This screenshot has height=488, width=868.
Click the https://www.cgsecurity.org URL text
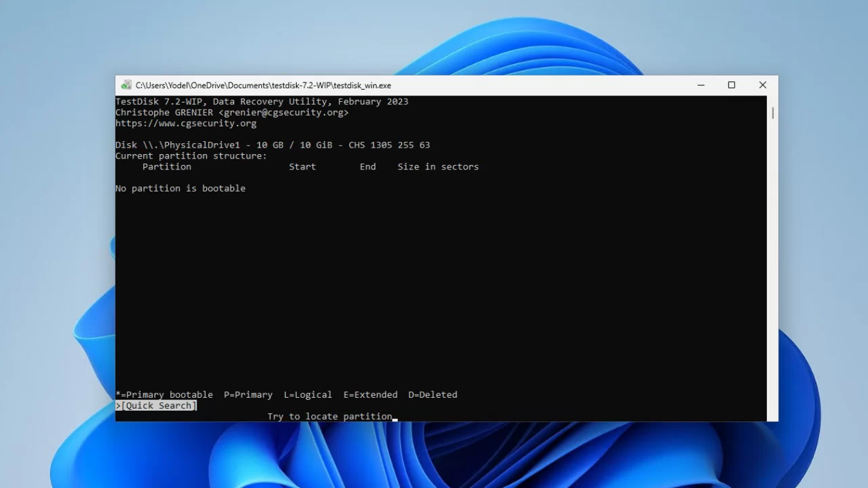[186, 123]
